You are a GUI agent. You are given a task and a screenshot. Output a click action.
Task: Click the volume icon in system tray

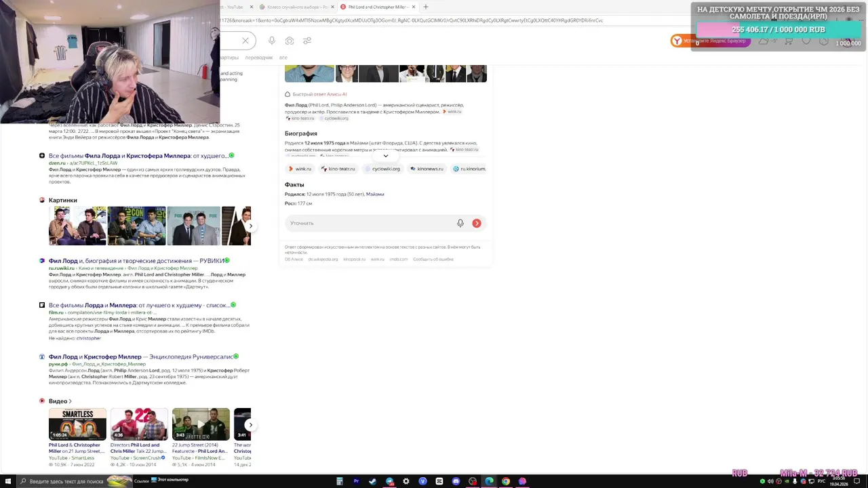770,481
